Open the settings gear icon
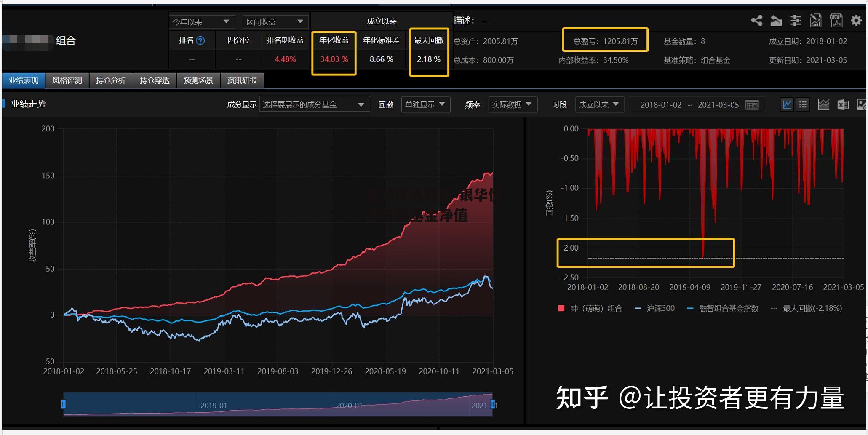 [x=856, y=20]
